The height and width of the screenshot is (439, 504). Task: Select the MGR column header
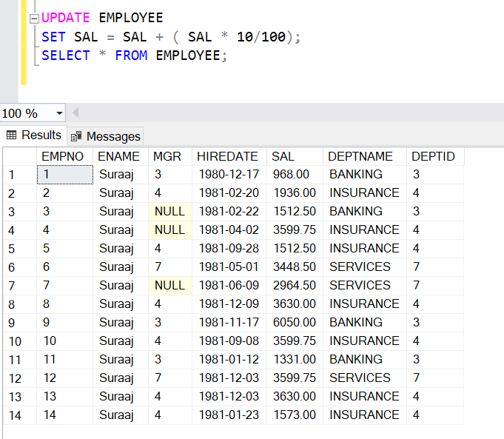(170, 156)
